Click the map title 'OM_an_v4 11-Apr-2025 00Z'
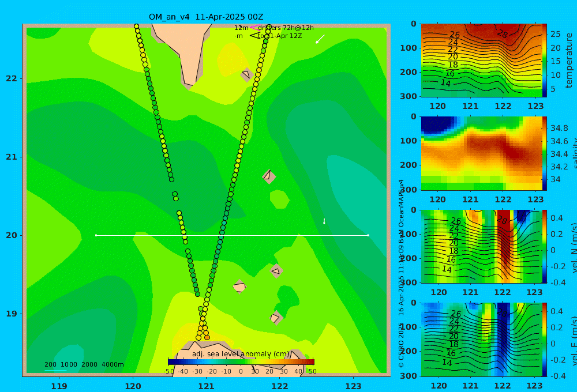 [206, 17]
